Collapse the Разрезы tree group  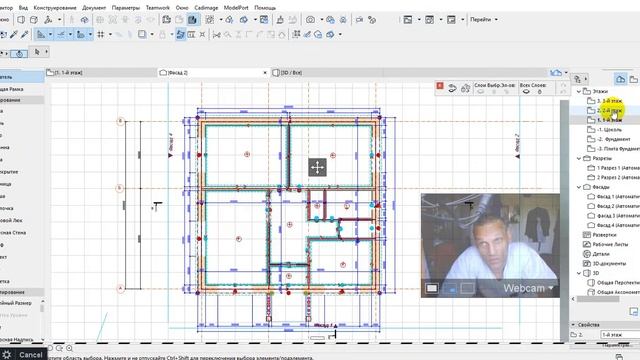coord(579,158)
